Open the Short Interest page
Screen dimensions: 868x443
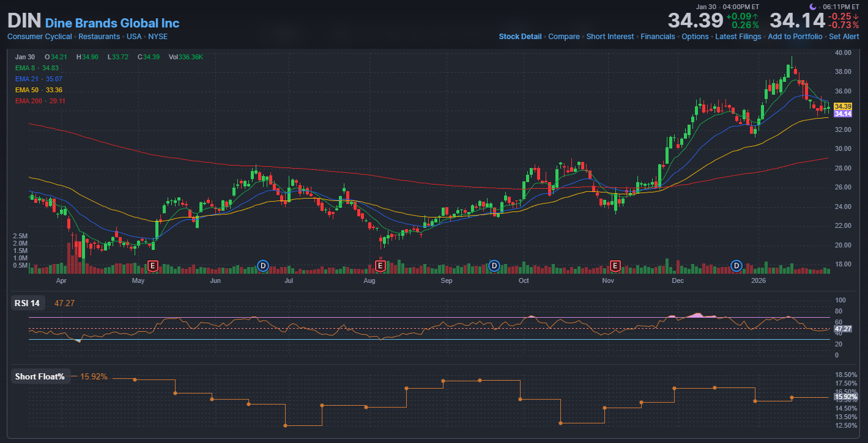[610, 37]
